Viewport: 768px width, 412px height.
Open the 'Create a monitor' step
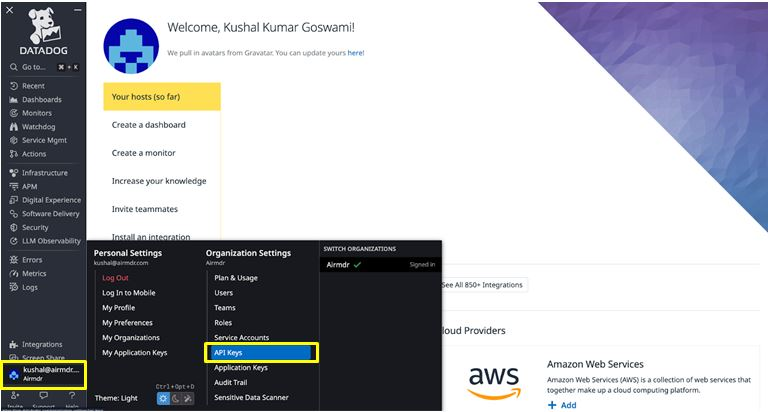click(x=144, y=153)
